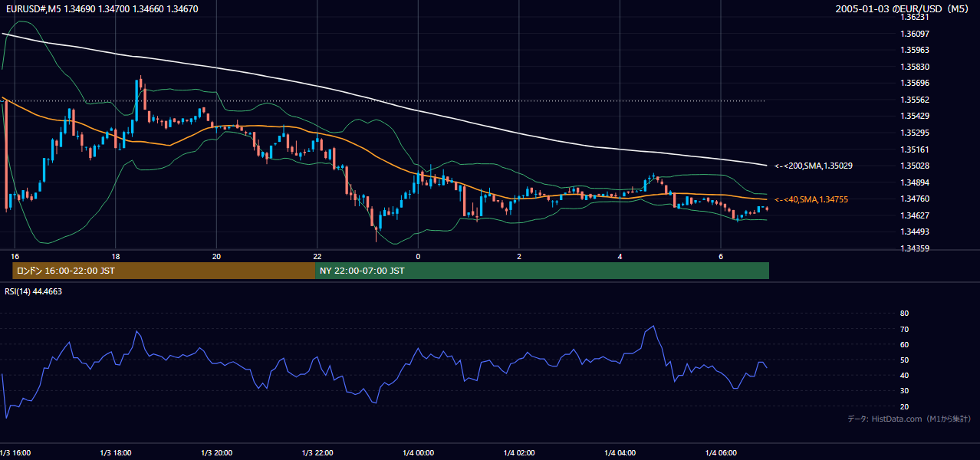Click the hour 22 marker on price chart
Image resolution: width=980 pixels, height=460 pixels.
pos(317,256)
